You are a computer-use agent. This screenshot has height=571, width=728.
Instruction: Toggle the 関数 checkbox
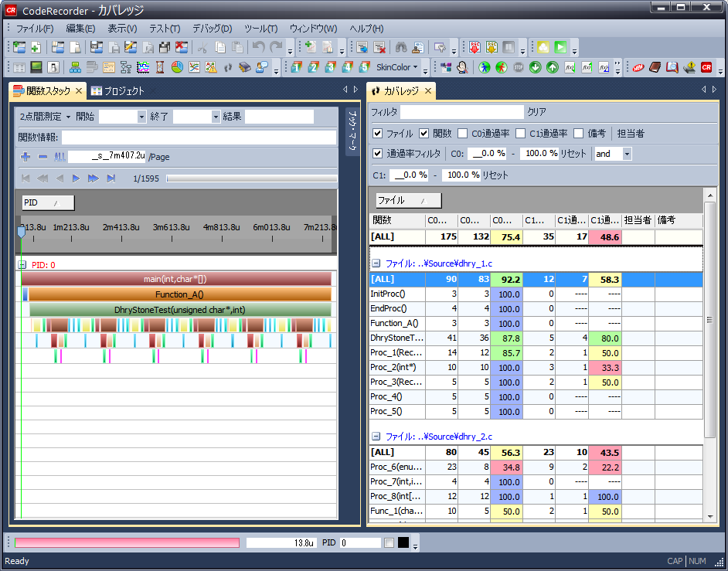[x=424, y=134]
